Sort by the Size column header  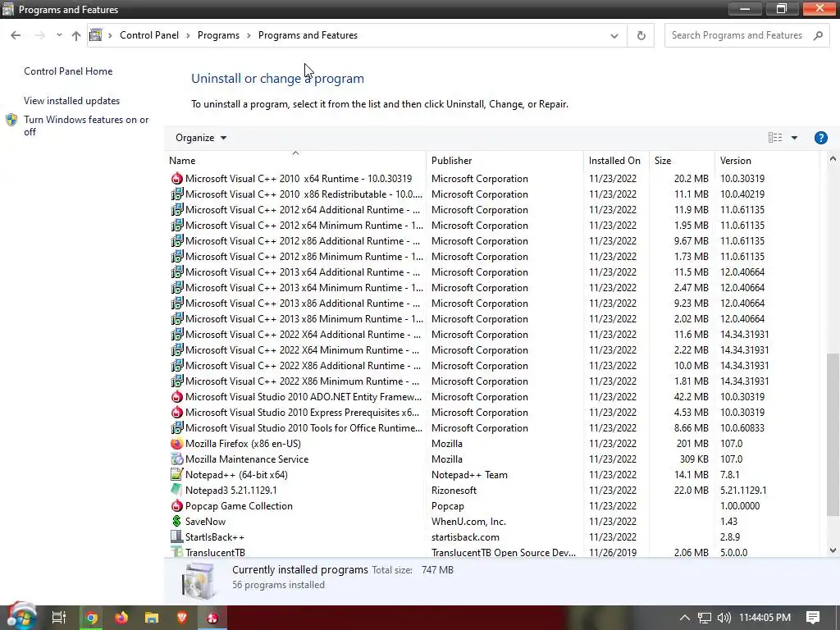[x=682, y=160]
